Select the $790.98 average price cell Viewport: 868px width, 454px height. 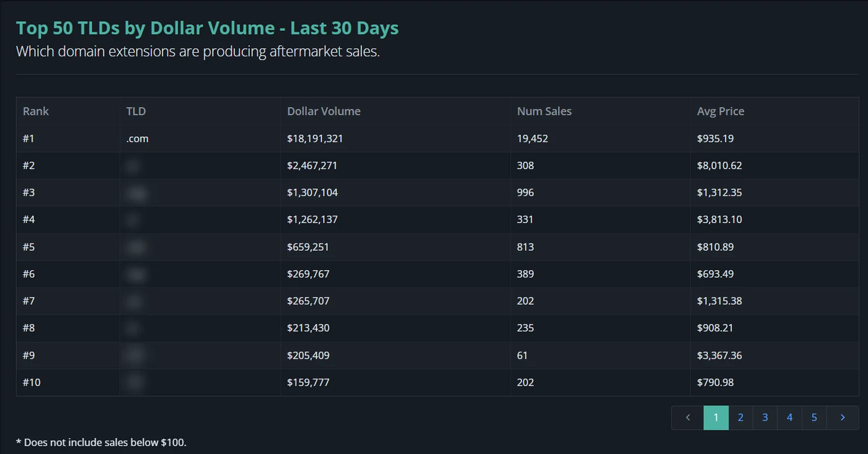click(774, 383)
